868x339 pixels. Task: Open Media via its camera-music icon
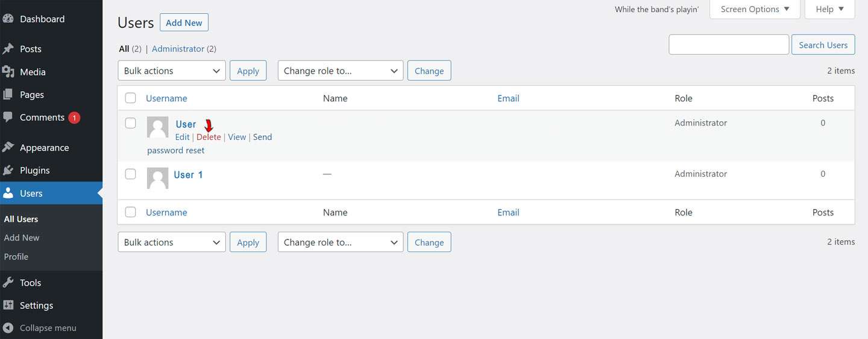tap(8, 72)
